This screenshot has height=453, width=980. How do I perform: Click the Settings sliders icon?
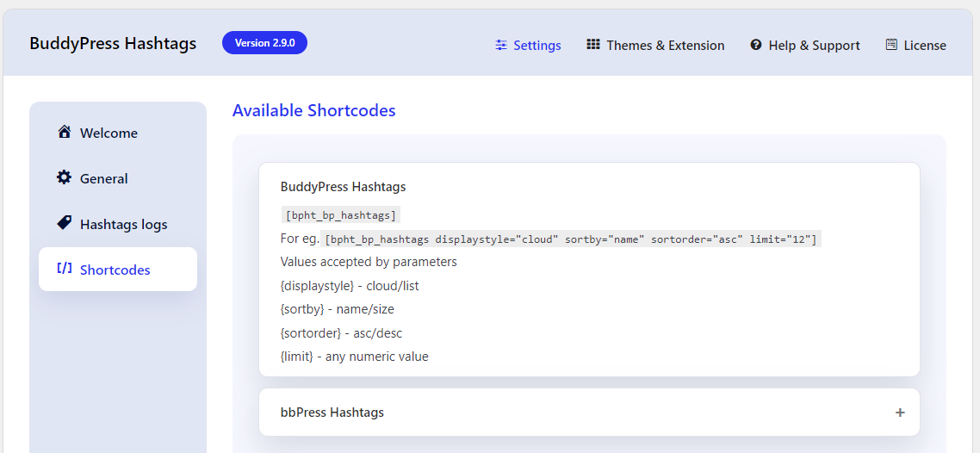point(500,45)
